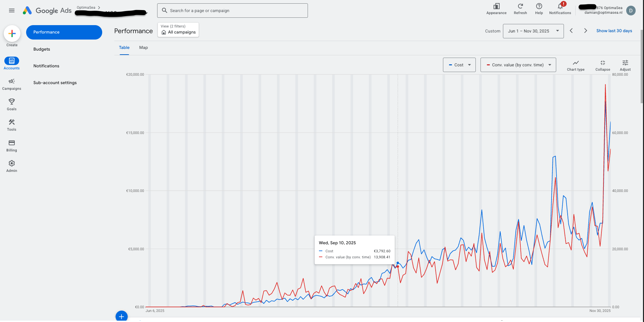
Task: Click tooltip date Wed, Sep 10, 2025
Action: point(337,243)
